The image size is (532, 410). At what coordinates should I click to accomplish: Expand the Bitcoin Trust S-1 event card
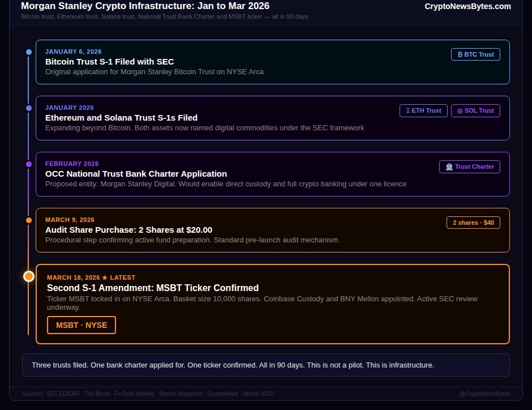[273, 61]
